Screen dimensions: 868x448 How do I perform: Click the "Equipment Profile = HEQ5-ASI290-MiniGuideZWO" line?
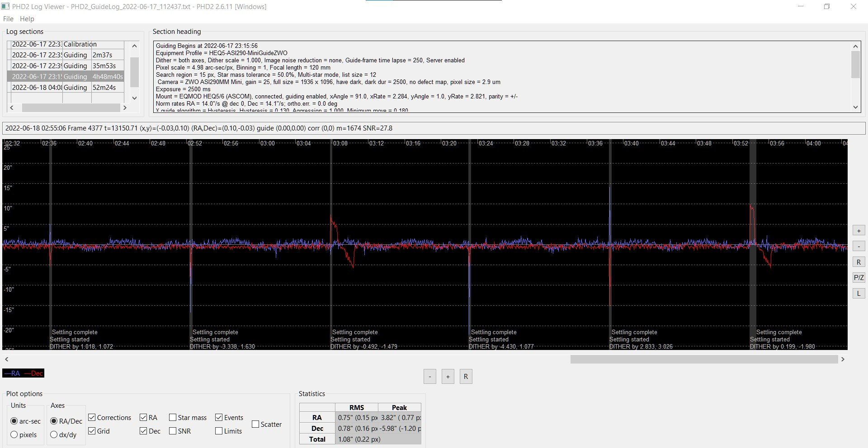click(x=222, y=53)
